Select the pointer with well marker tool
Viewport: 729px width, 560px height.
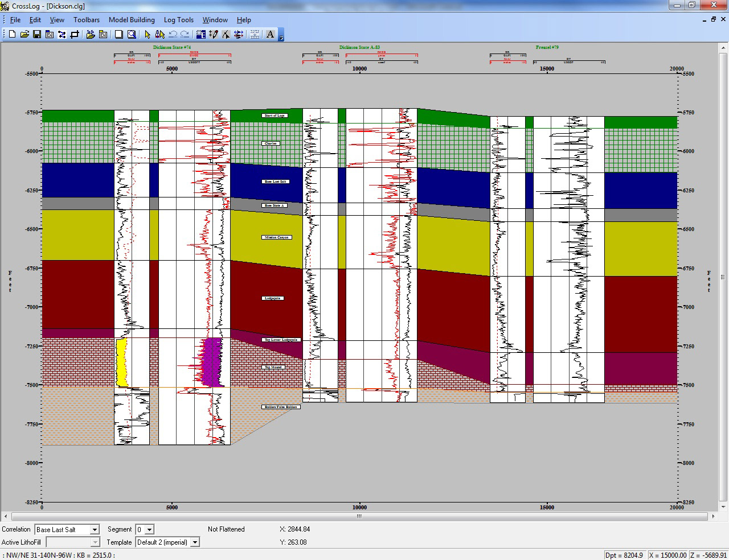(160, 34)
